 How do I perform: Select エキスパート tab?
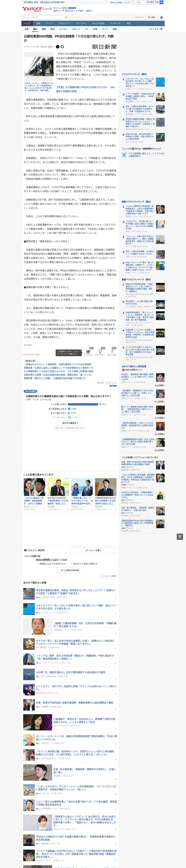(64, 23)
